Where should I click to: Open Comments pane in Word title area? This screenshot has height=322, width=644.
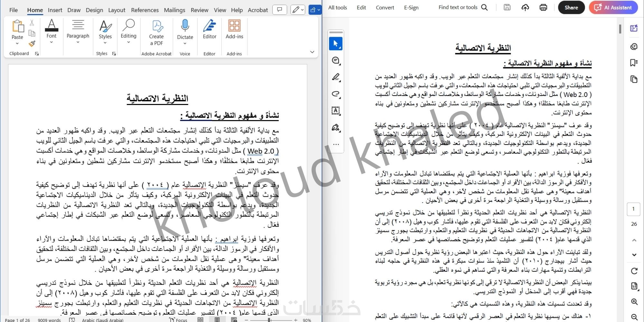pyautogui.click(x=279, y=10)
